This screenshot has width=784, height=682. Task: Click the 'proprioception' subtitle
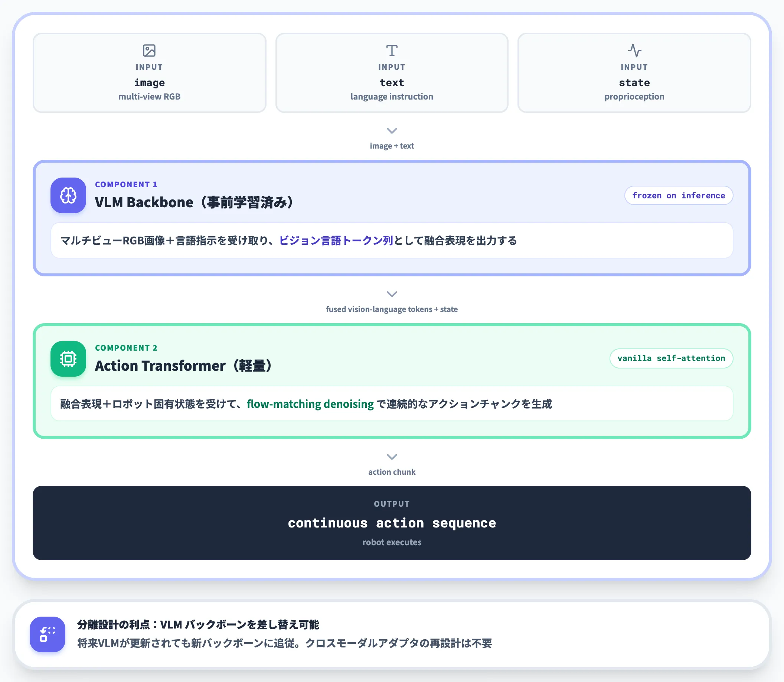point(634,97)
